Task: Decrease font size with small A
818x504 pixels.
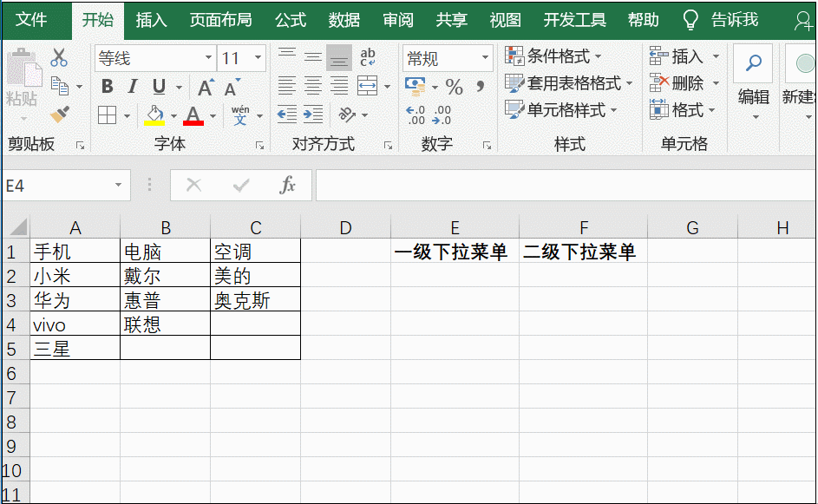Action: click(232, 87)
